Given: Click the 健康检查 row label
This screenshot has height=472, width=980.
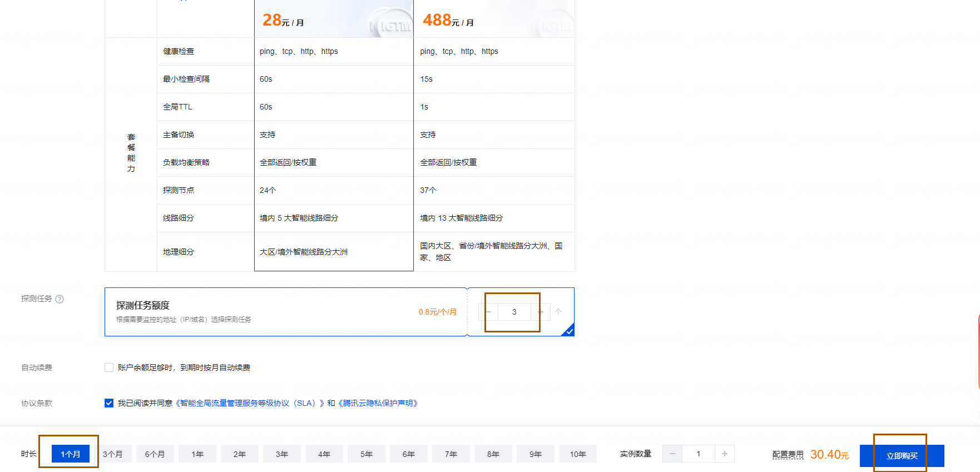Looking at the screenshot, I should (x=179, y=51).
